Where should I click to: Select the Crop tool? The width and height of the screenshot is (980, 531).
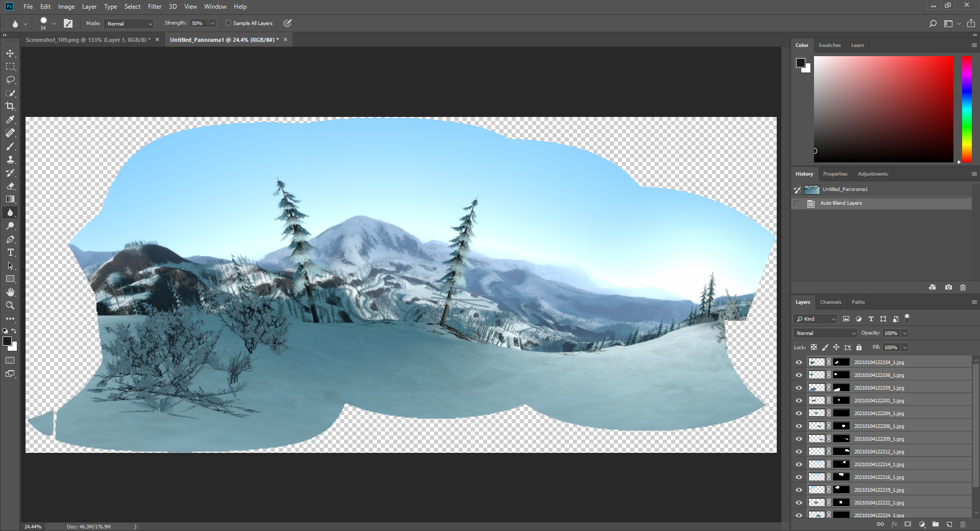pyautogui.click(x=10, y=106)
